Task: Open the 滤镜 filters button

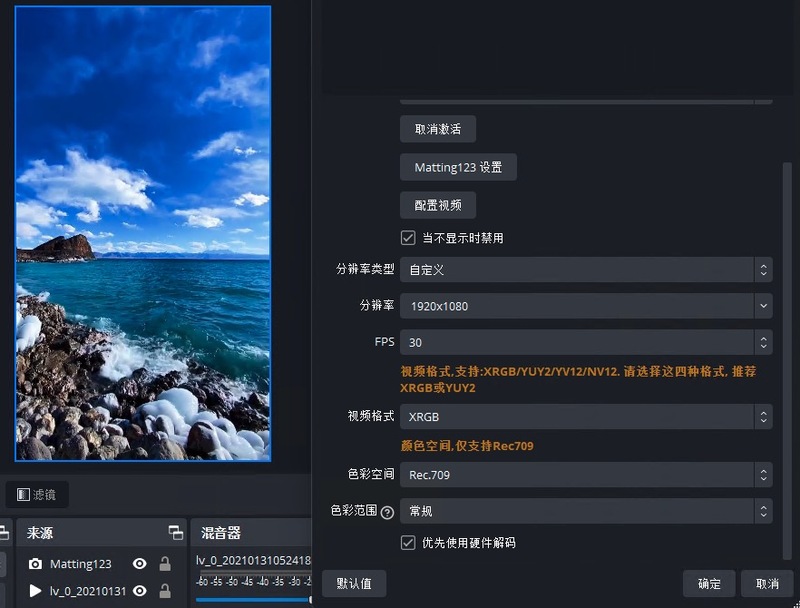Action: (x=37, y=494)
